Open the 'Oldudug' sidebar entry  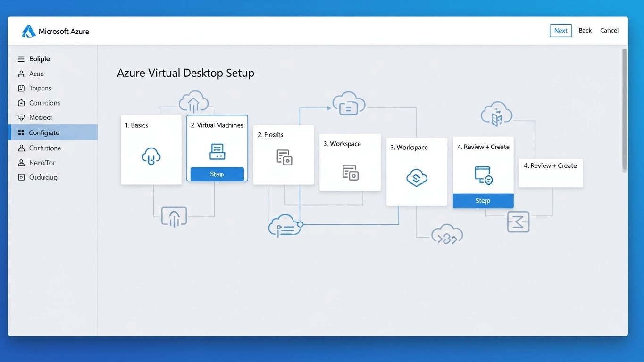[x=42, y=177]
